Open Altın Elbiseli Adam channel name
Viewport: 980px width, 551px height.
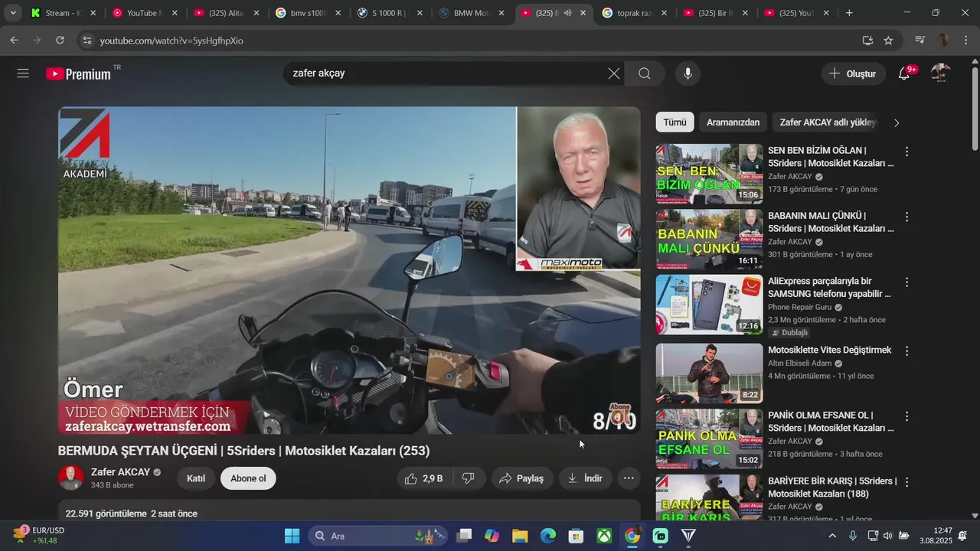tap(799, 364)
